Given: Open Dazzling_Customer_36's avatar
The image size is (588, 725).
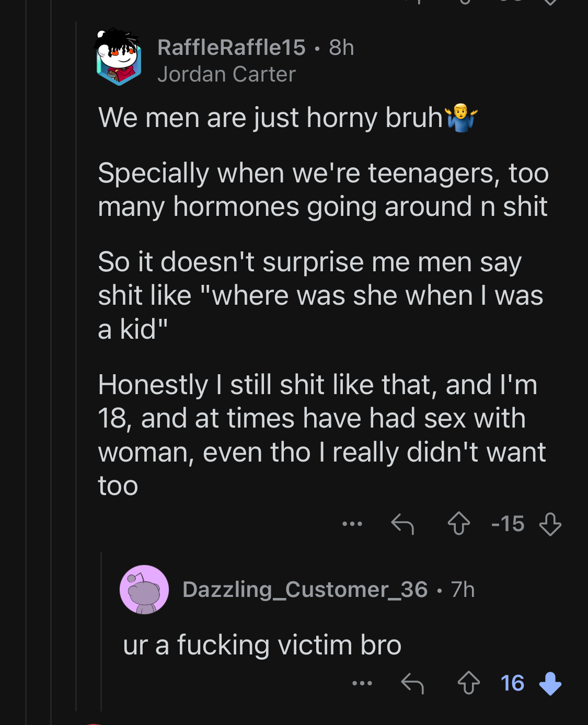Looking at the screenshot, I should (x=144, y=590).
